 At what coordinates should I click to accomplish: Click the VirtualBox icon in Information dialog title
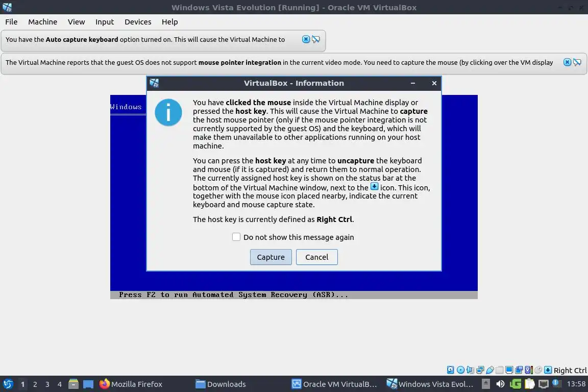tap(154, 83)
